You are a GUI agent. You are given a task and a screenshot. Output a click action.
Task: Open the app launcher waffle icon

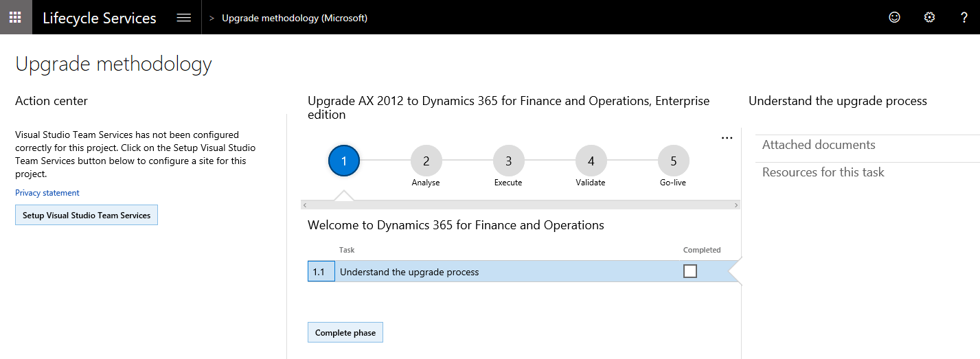point(15,17)
